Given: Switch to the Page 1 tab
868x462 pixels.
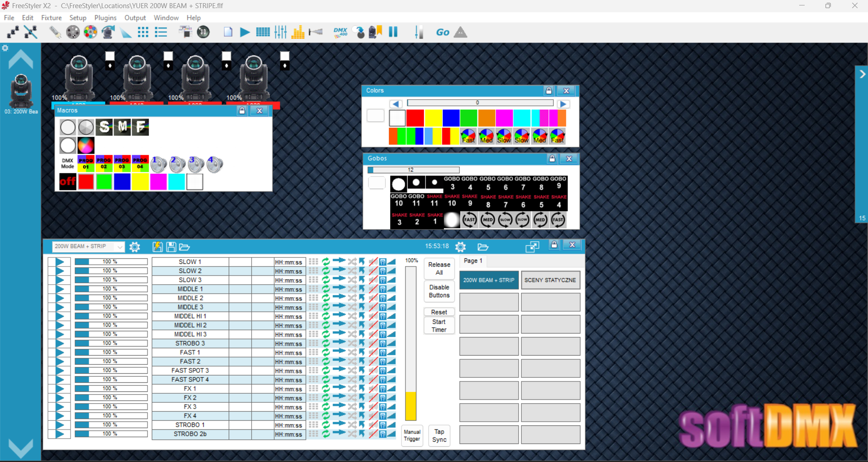Looking at the screenshot, I should point(473,261).
